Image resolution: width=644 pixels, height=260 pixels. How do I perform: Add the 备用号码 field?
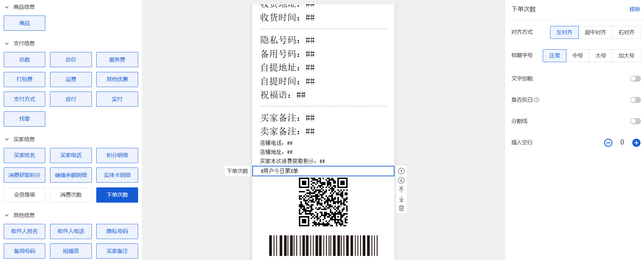24,251
